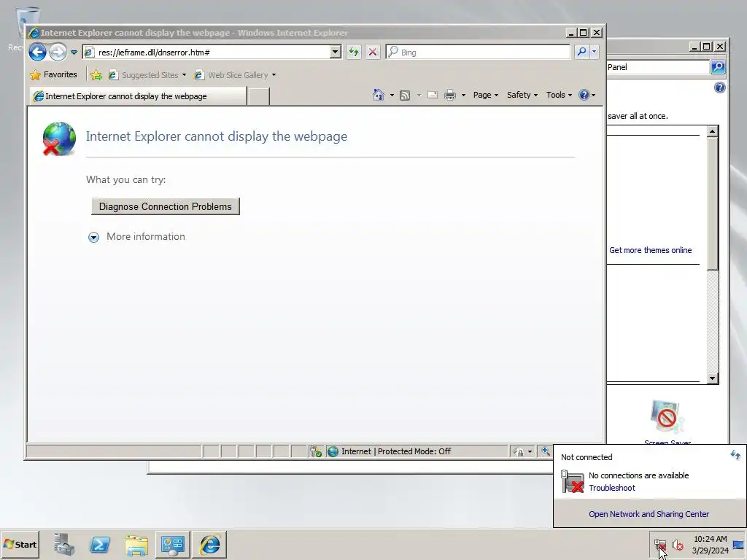Click the Control Panel search field
This screenshot has height=560, width=747.
[x=658, y=67]
